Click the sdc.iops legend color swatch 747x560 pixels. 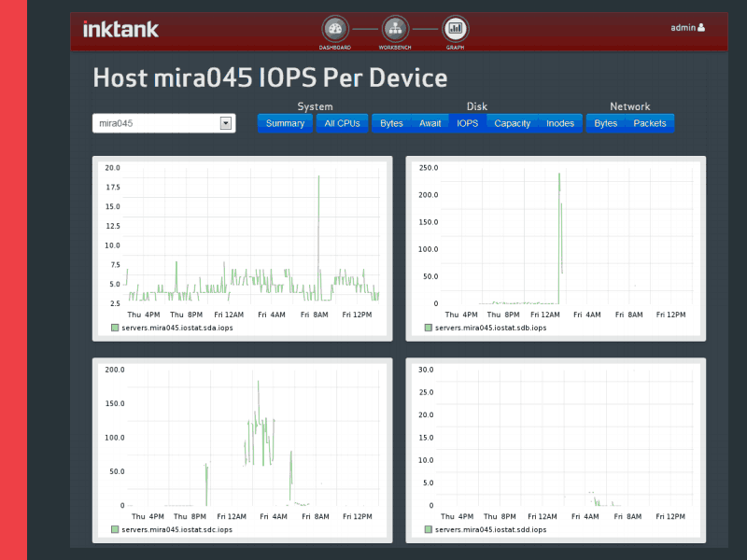pos(115,530)
